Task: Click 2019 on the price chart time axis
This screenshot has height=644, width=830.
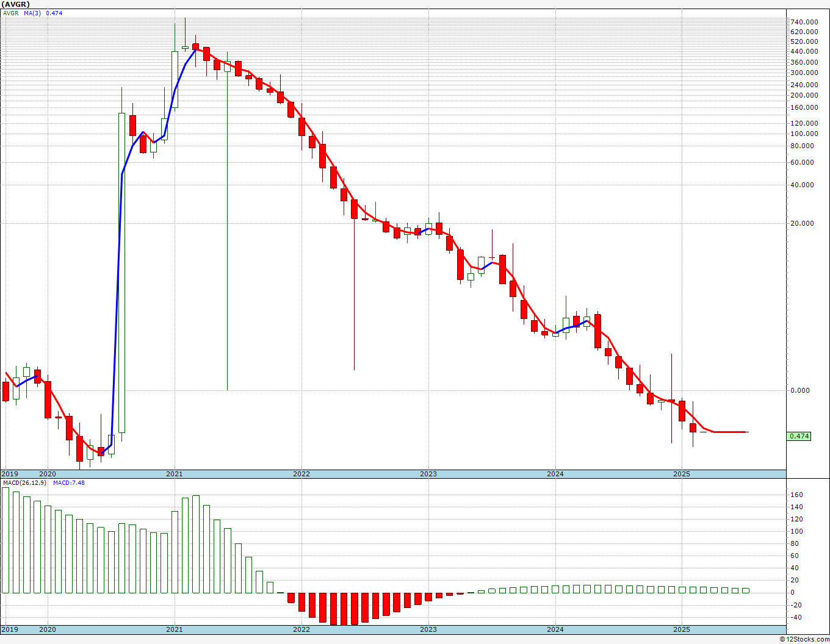Action: pyautogui.click(x=9, y=474)
